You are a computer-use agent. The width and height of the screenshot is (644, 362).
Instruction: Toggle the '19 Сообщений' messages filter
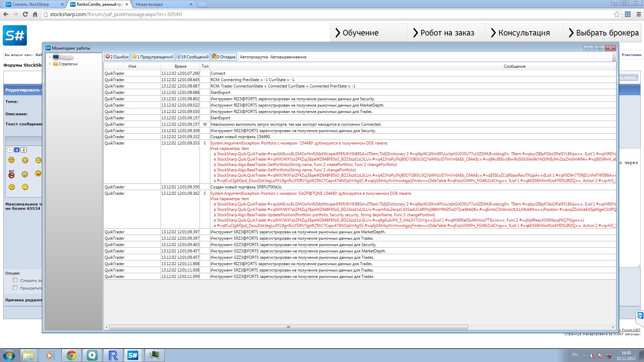pyautogui.click(x=193, y=57)
